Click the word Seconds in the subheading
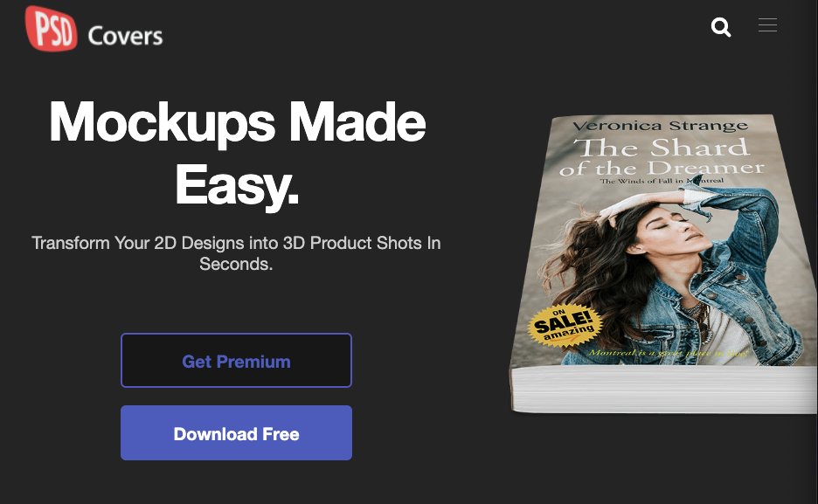818x504 pixels. click(236, 263)
